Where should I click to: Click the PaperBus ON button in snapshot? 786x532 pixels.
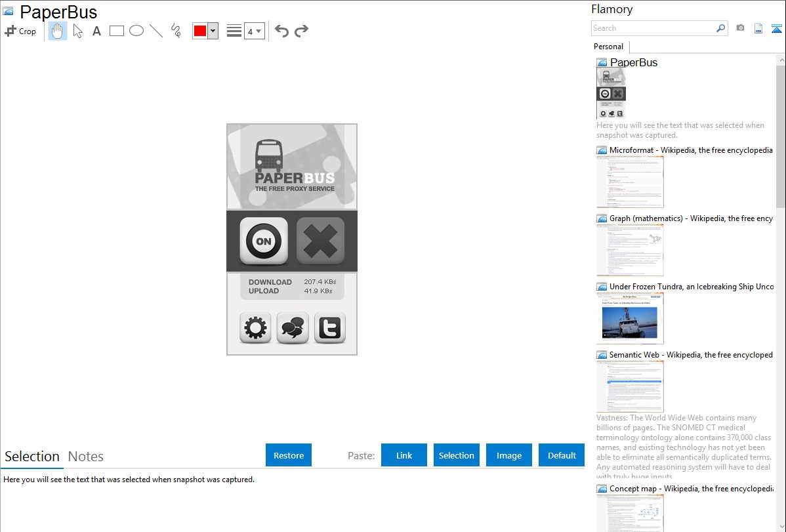(264, 241)
